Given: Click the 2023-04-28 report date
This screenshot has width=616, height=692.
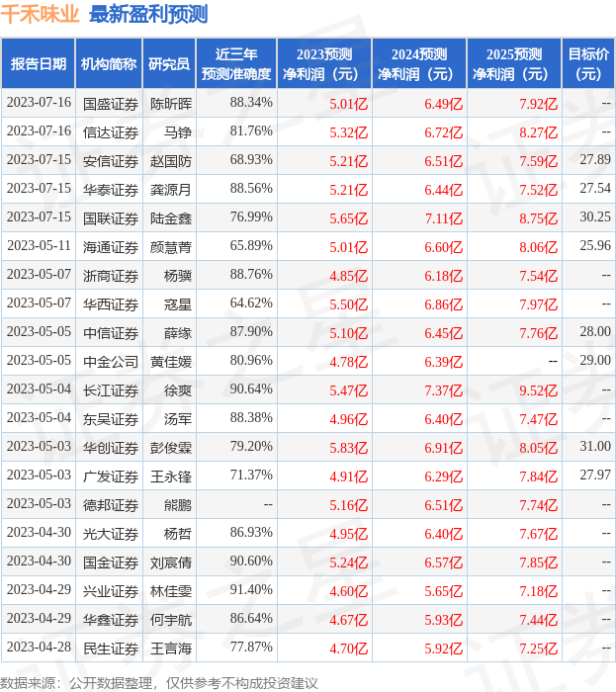Looking at the screenshot, I should click(x=39, y=648).
